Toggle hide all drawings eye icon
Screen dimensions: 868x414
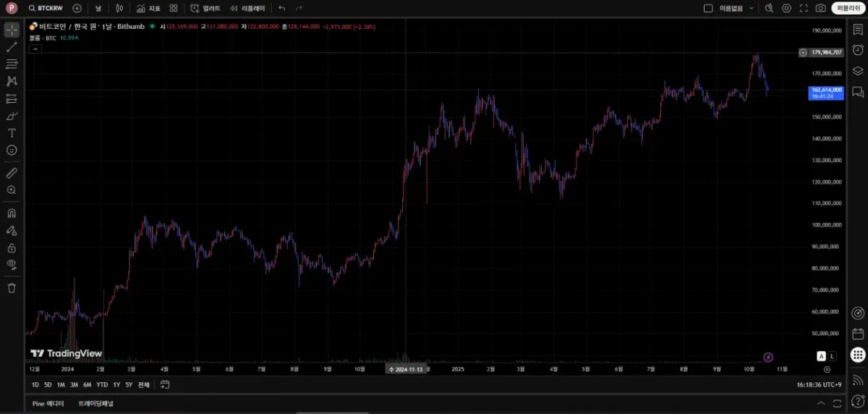click(x=12, y=264)
